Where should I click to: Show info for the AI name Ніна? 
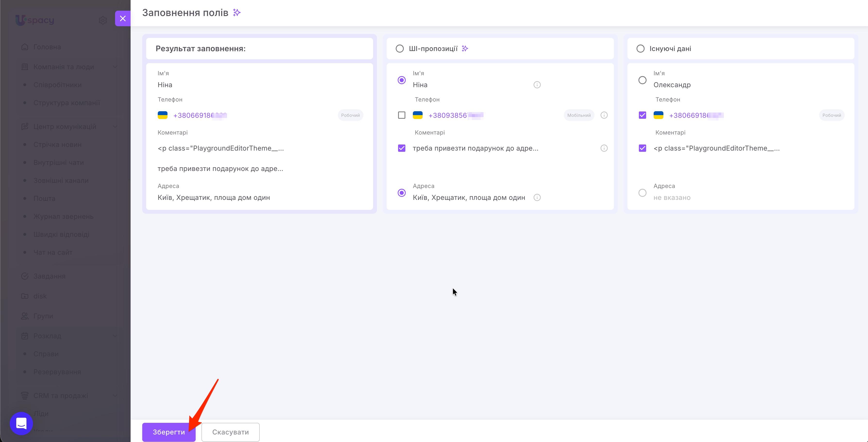[537, 85]
